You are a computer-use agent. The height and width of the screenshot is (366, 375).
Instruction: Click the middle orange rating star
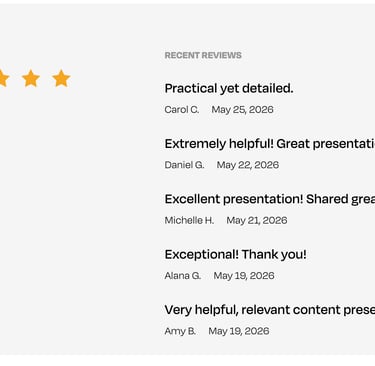click(x=31, y=78)
